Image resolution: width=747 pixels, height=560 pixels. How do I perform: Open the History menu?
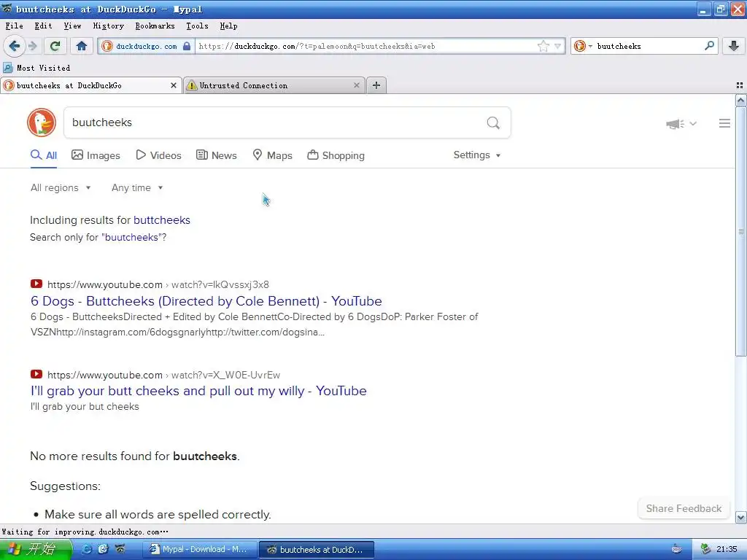(108, 26)
